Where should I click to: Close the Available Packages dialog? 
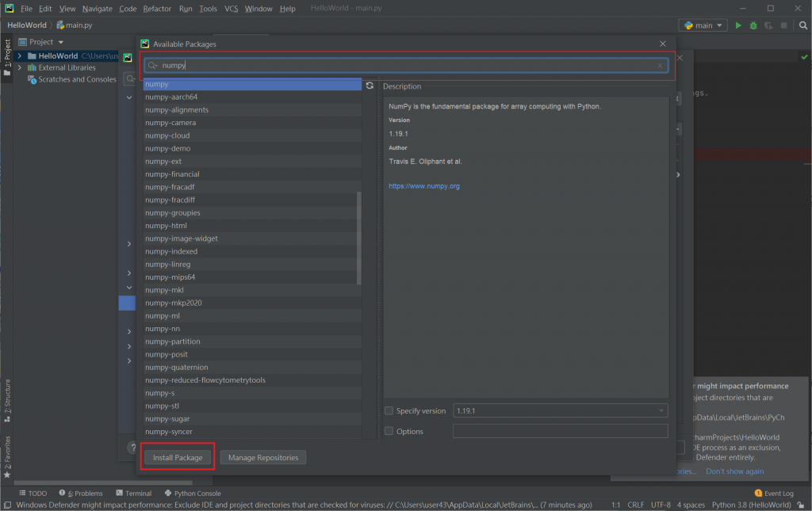[x=663, y=44]
